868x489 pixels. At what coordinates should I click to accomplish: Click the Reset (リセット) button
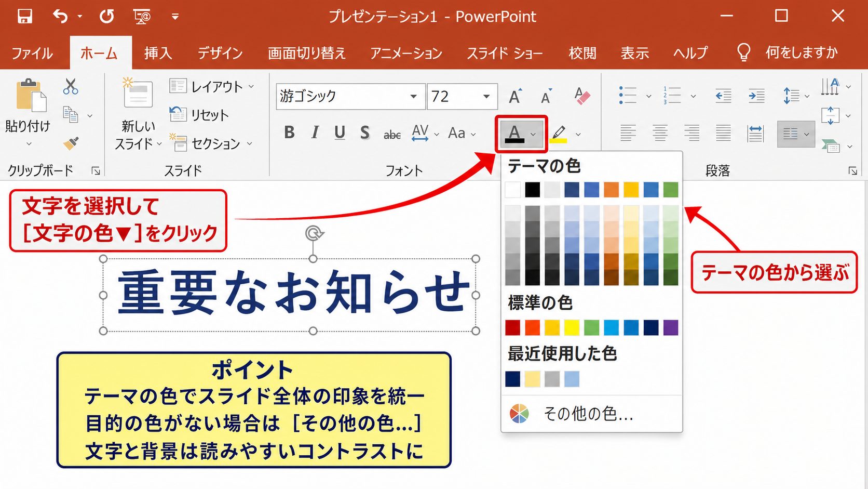200,115
